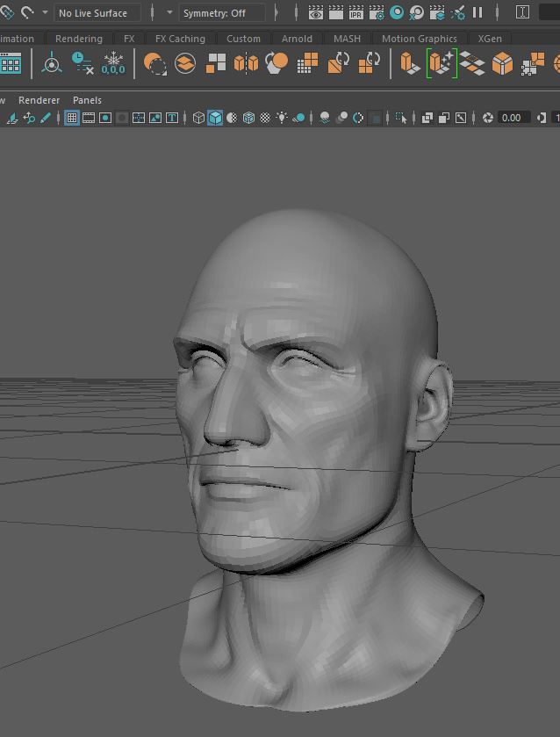Image resolution: width=560 pixels, height=737 pixels.
Task: Open the magnet snap dropdown arrow
Action: [45, 13]
